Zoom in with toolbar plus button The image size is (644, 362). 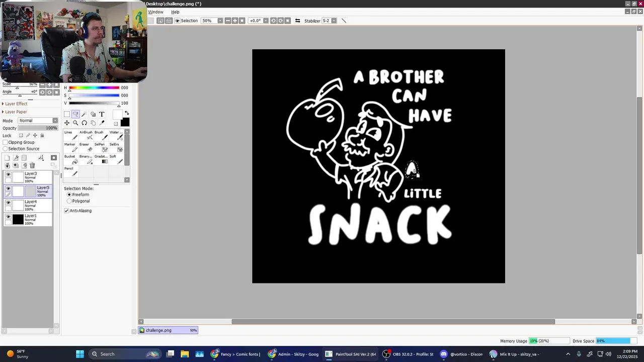(x=234, y=21)
